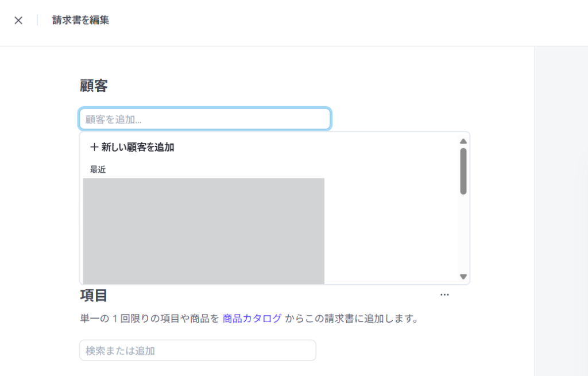This screenshot has width=588, height=376.
Task: Click the scrollbar track below the thumb
Action: pos(463,235)
